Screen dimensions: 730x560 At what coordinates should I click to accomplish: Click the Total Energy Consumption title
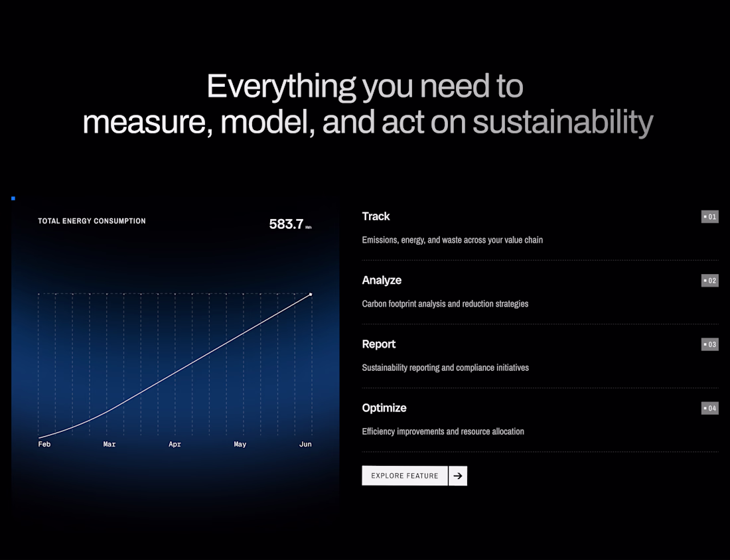point(92,221)
